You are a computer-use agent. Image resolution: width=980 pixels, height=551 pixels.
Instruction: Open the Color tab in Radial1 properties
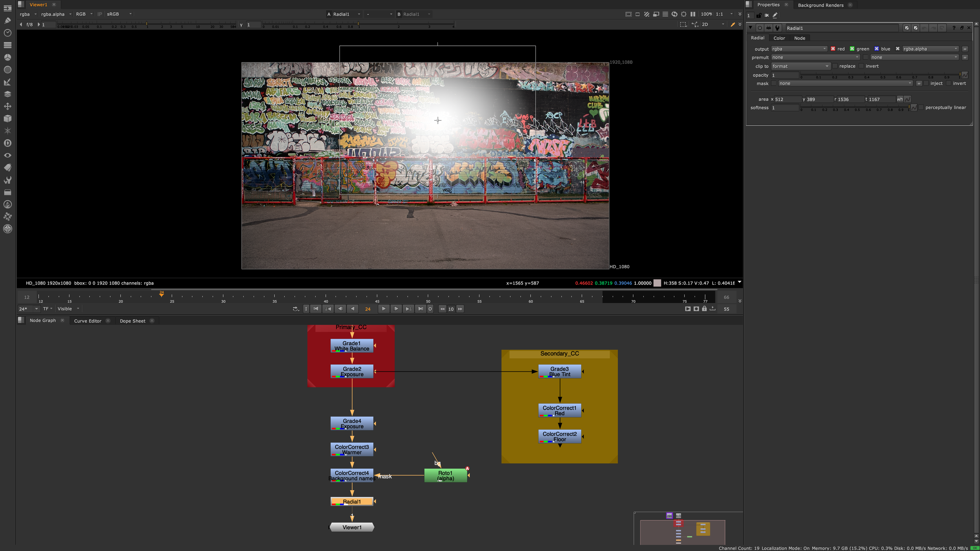click(779, 38)
